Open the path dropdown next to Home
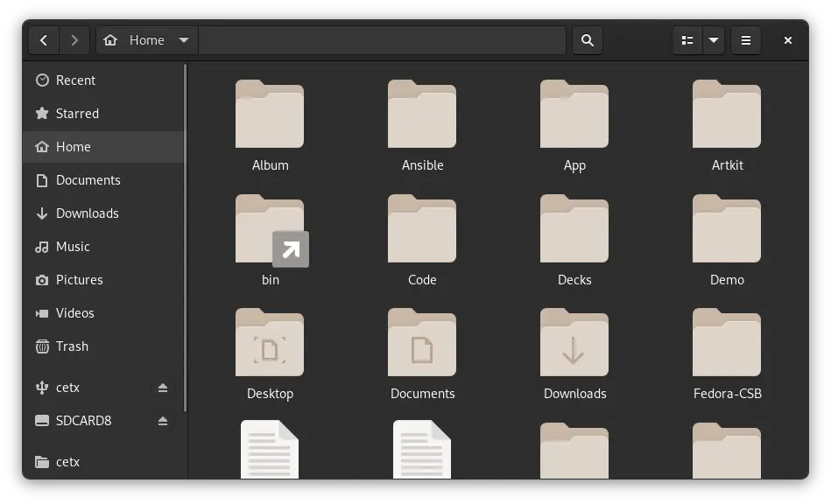This screenshot has height=504, width=831. 184,39
